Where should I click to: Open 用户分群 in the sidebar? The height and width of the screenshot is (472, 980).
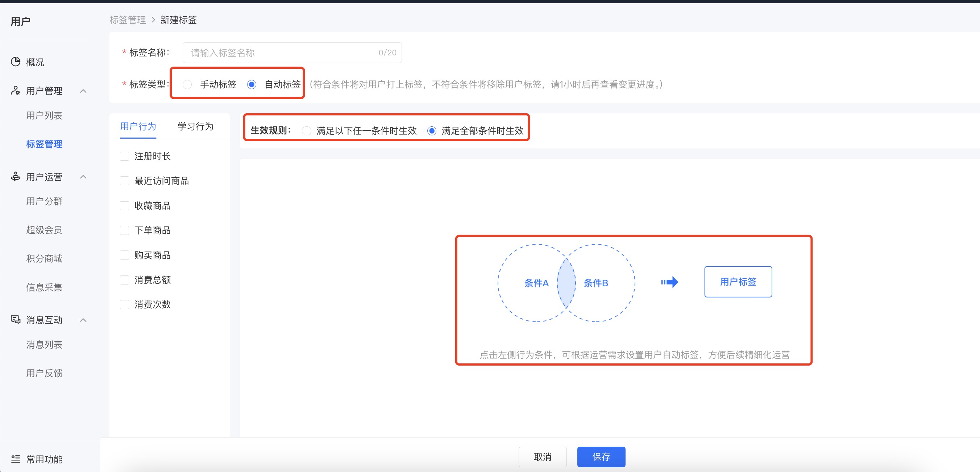44,201
